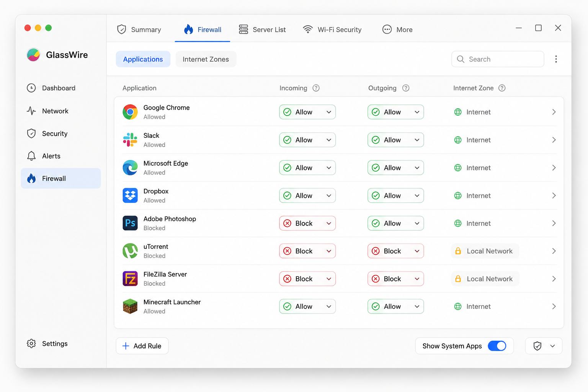Click the GlassWire logo icon
This screenshot has width=588, height=392.
point(33,55)
